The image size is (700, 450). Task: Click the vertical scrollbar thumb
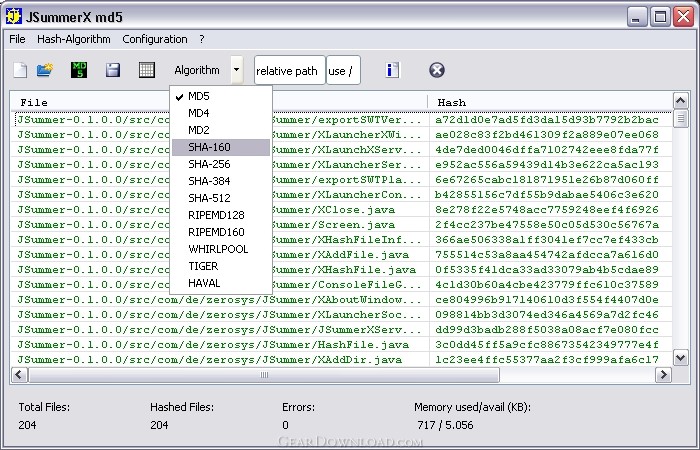click(680, 118)
